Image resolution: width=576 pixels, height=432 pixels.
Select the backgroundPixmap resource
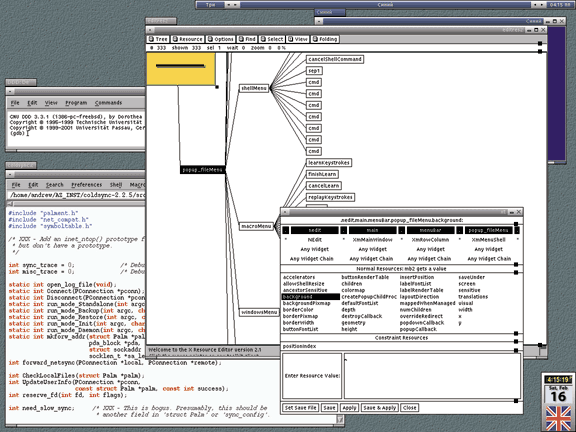306,303
